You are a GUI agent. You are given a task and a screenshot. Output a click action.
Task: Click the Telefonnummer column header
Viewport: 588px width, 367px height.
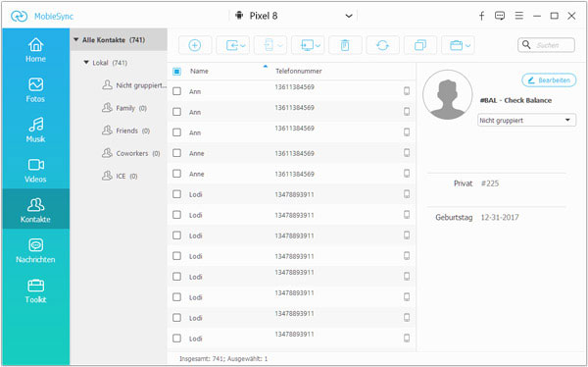[x=299, y=71]
